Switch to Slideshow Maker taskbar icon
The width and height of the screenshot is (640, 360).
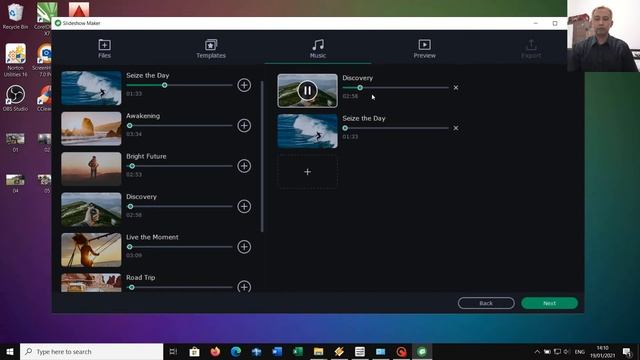pos(422,351)
